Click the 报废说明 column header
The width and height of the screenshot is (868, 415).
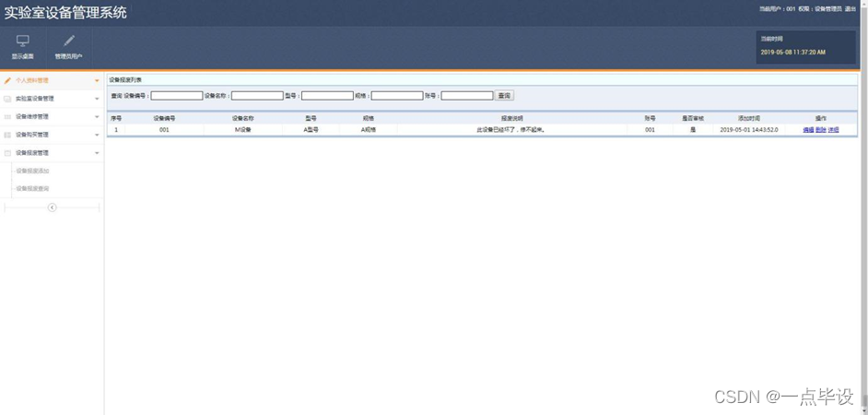click(511, 119)
